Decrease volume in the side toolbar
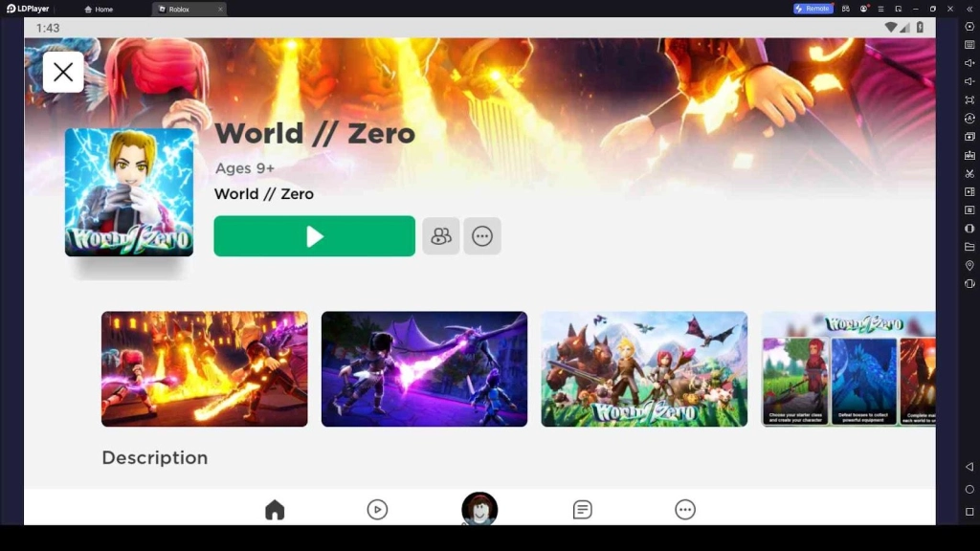This screenshot has height=551, width=980. [969, 81]
